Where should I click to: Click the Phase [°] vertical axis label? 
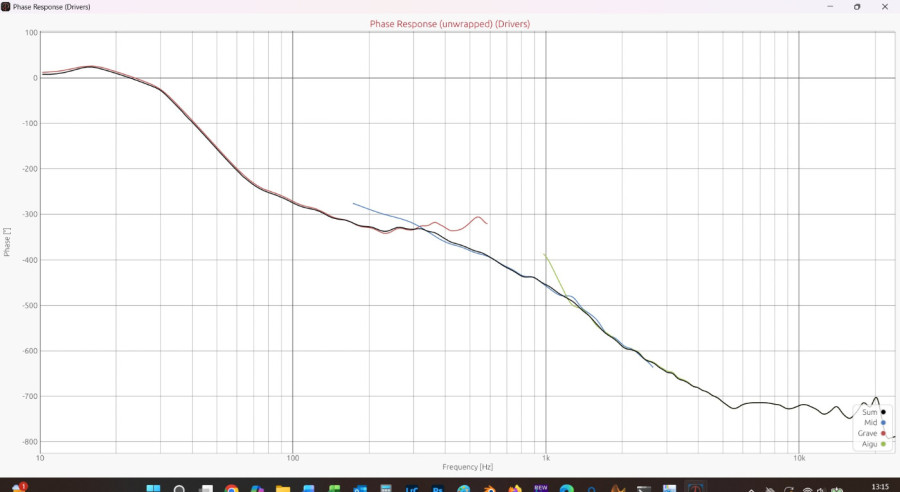7,241
